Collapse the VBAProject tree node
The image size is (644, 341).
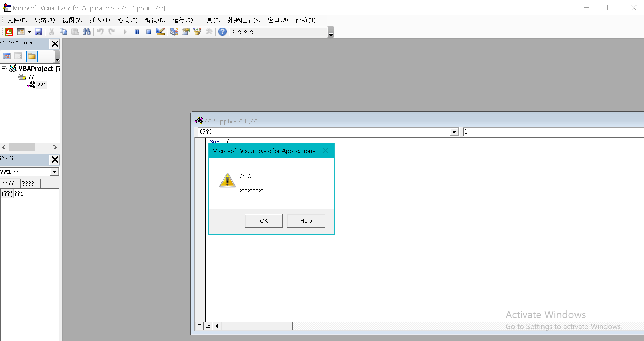pos(4,68)
